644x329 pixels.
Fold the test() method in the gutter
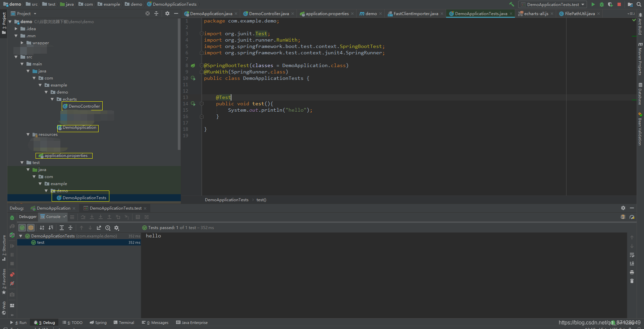(x=202, y=104)
